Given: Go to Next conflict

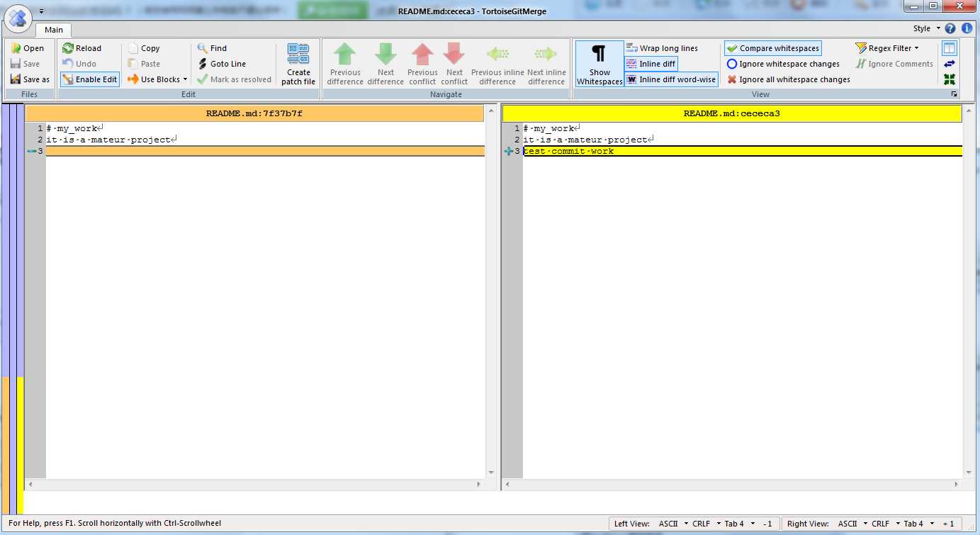Looking at the screenshot, I should [454, 64].
